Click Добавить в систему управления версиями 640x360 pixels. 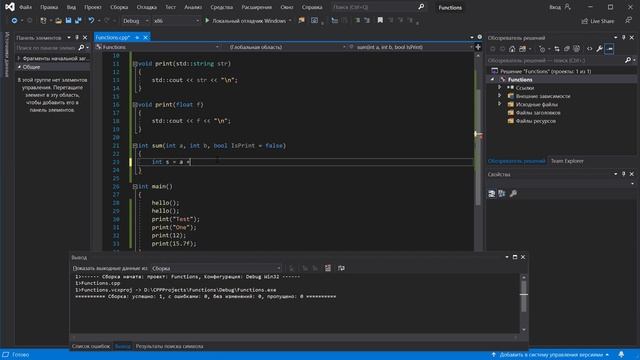(x=551, y=355)
